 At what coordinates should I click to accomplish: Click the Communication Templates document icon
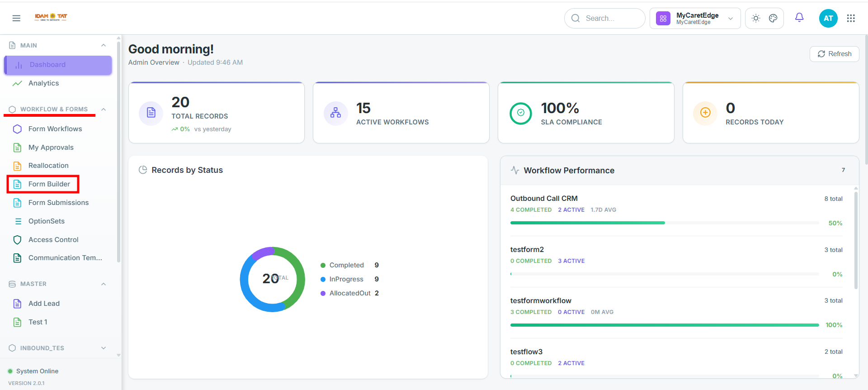click(x=17, y=258)
